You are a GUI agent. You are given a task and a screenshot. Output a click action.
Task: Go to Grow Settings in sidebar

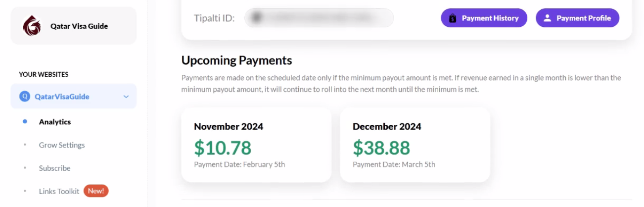pyautogui.click(x=62, y=145)
